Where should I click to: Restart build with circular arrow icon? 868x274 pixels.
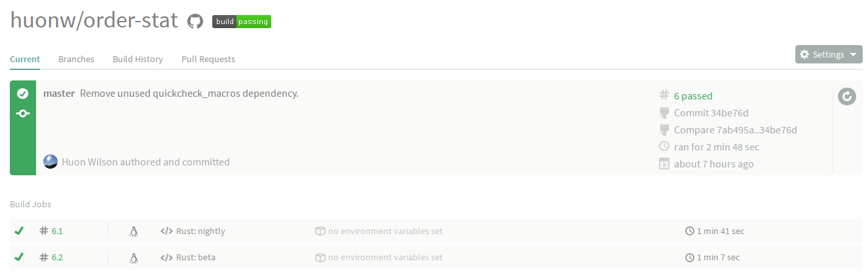pos(847,97)
